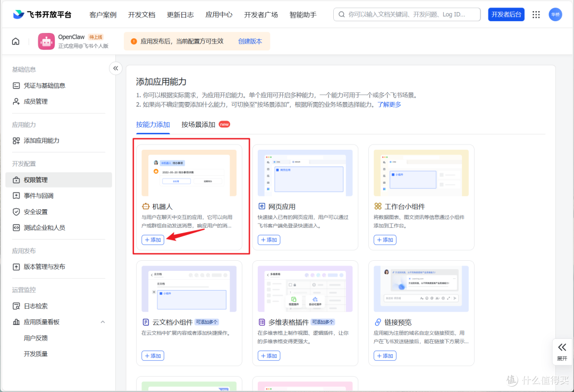Click the 链接预览 link icon
Screen dimensions: 574x392
click(x=378, y=322)
